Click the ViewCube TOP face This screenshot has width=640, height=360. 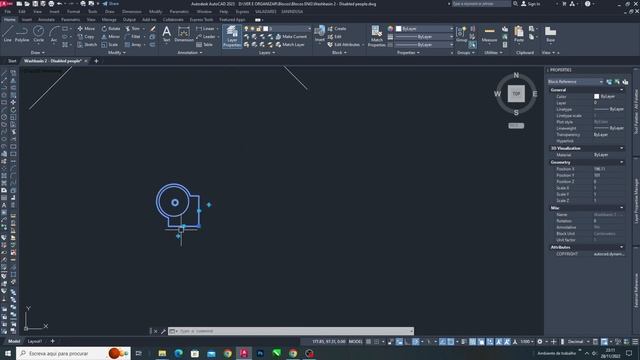click(516, 93)
